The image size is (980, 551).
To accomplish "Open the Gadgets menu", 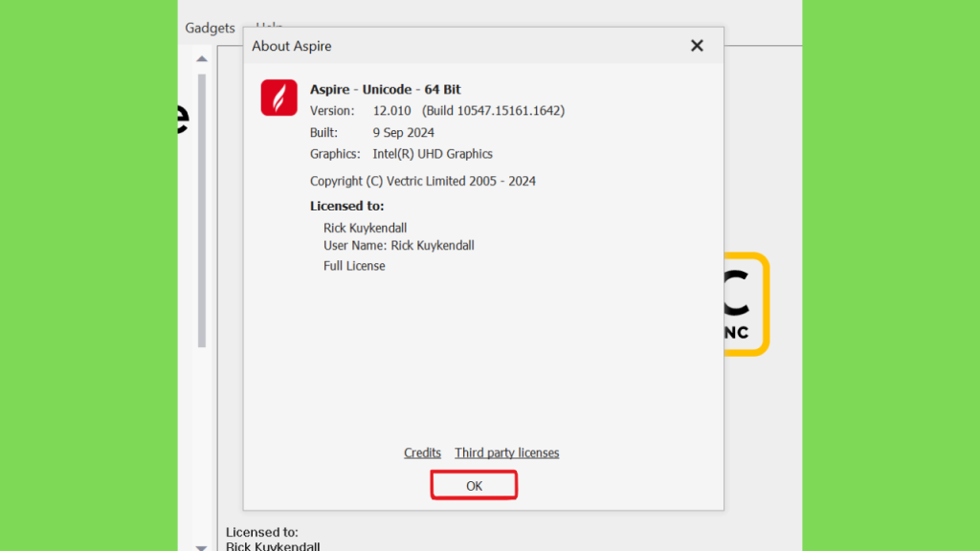I will [210, 28].
